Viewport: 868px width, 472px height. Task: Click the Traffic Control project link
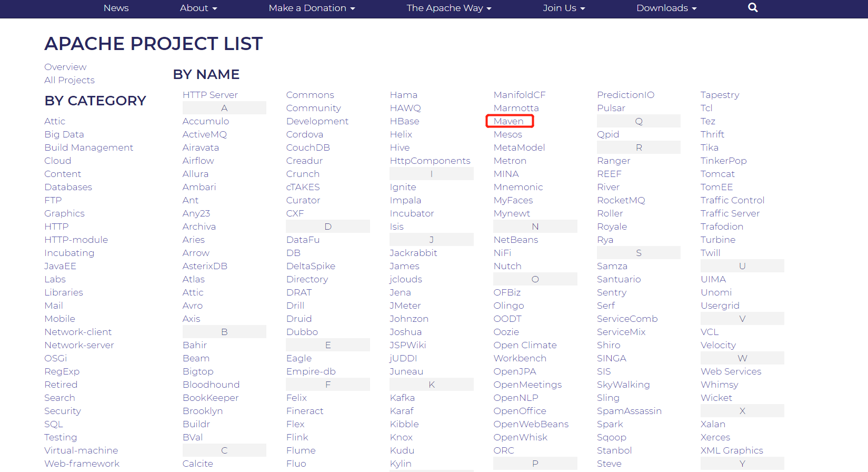(x=733, y=200)
